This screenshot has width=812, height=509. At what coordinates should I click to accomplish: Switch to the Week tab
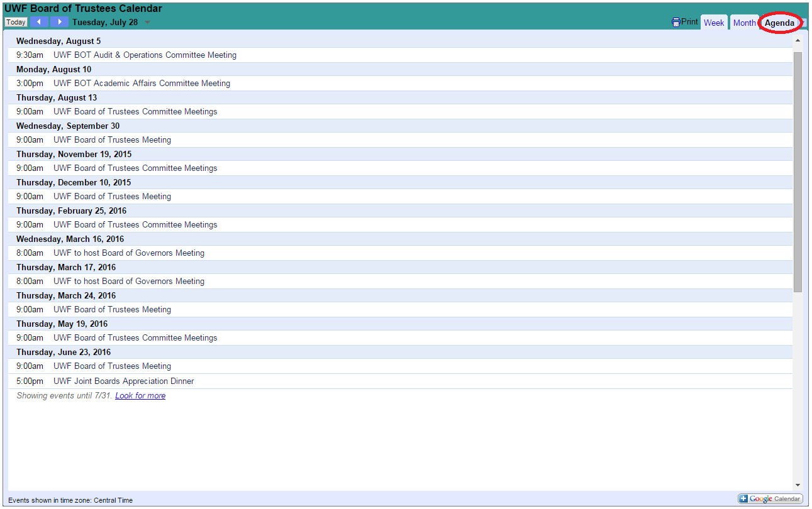click(714, 23)
